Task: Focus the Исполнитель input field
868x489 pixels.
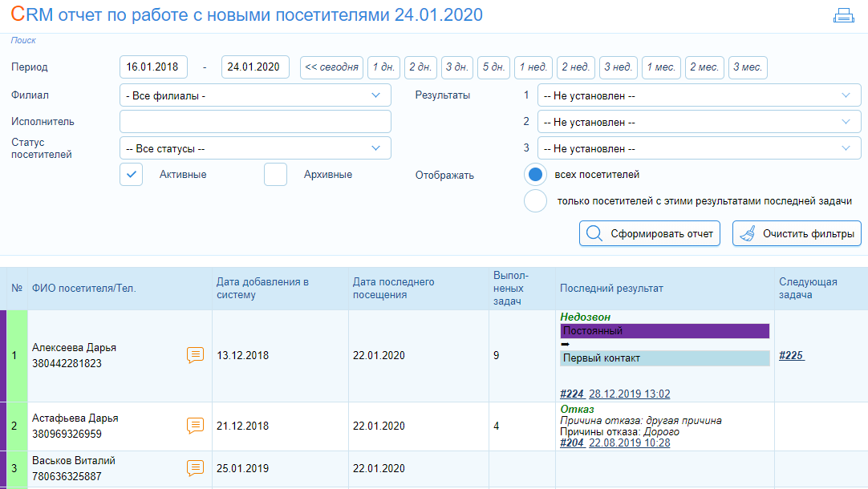Action: point(255,122)
